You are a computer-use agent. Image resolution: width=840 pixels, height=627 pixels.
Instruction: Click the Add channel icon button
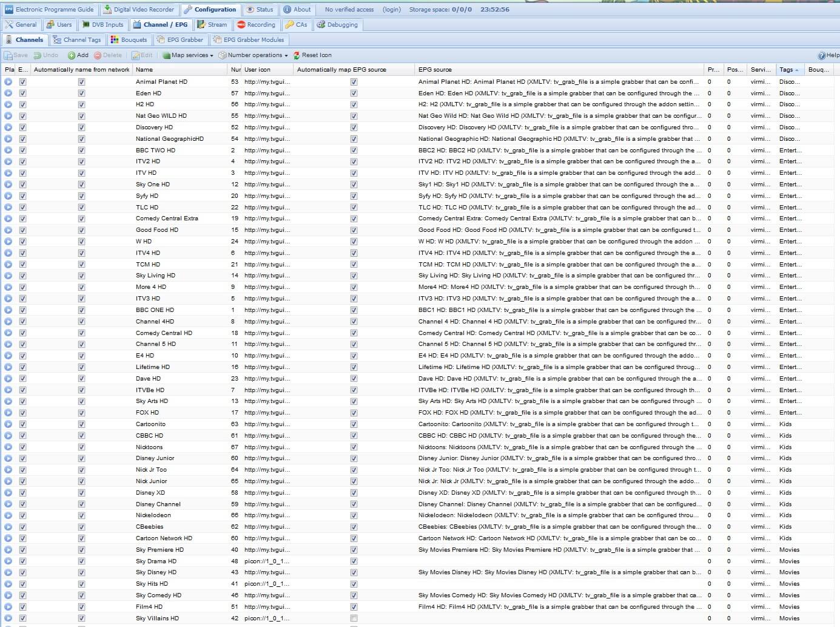(78, 55)
